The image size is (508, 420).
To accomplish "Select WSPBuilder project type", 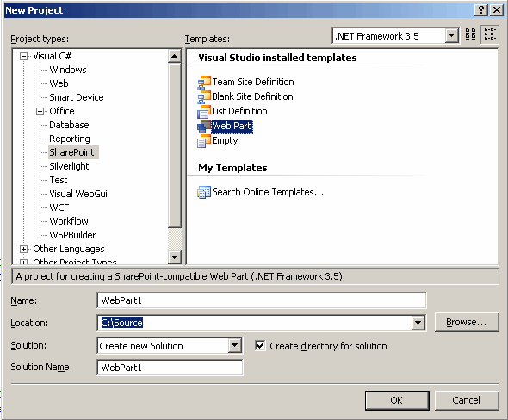I will click(72, 235).
